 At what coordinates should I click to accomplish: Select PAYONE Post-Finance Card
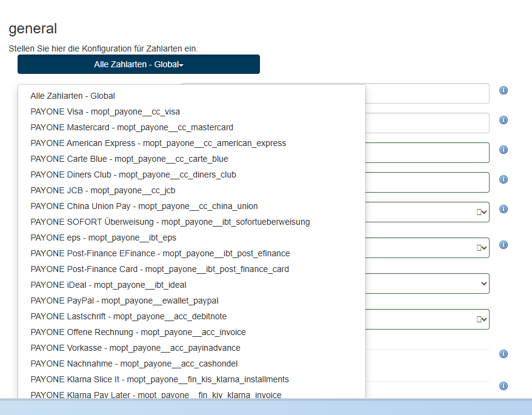pyautogui.click(x=160, y=269)
